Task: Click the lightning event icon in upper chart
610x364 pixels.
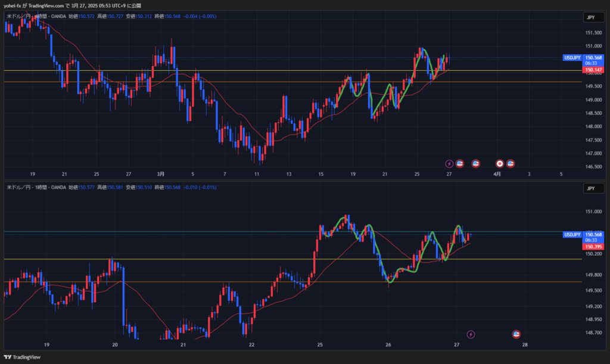Action: point(450,163)
